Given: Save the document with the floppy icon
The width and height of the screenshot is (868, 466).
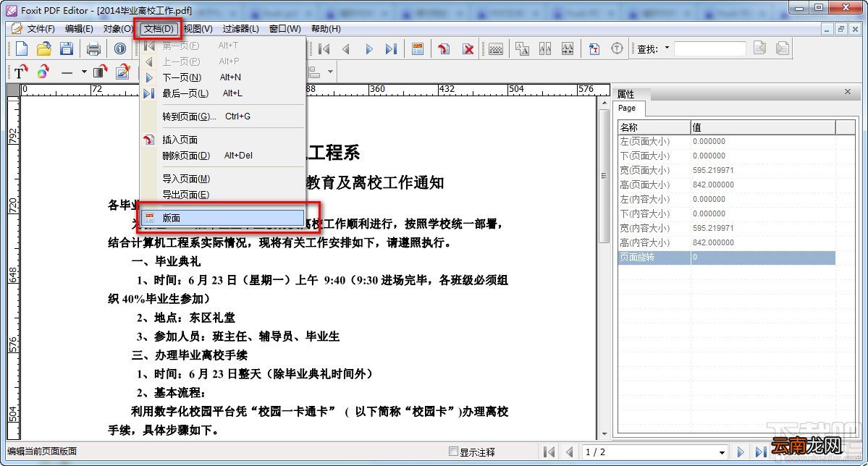Looking at the screenshot, I should [x=67, y=48].
